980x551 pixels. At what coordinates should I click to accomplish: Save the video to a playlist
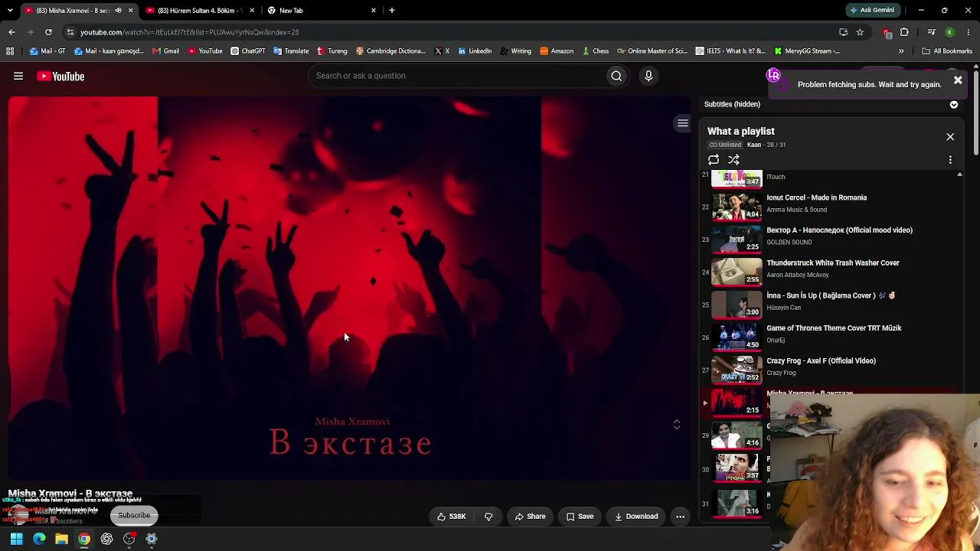[580, 517]
